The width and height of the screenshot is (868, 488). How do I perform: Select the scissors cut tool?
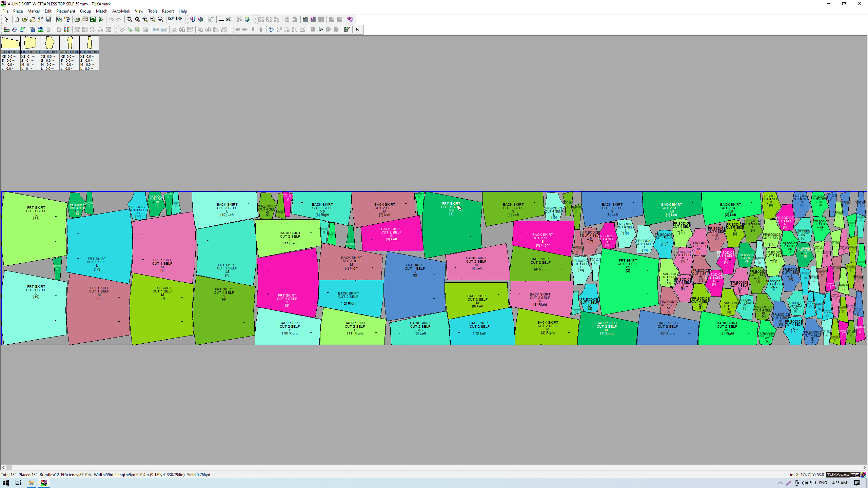click(229, 19)
